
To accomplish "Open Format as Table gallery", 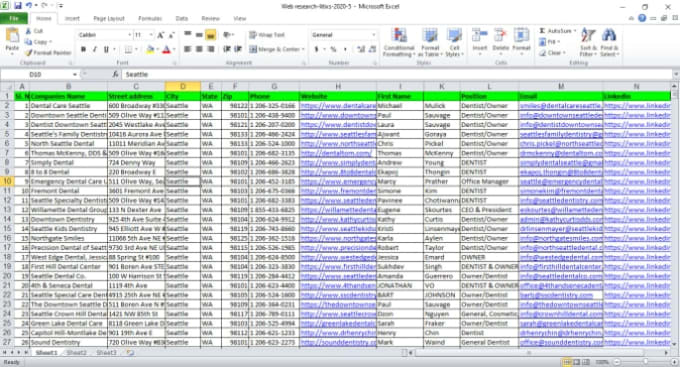I will click(x=430, y=42).
